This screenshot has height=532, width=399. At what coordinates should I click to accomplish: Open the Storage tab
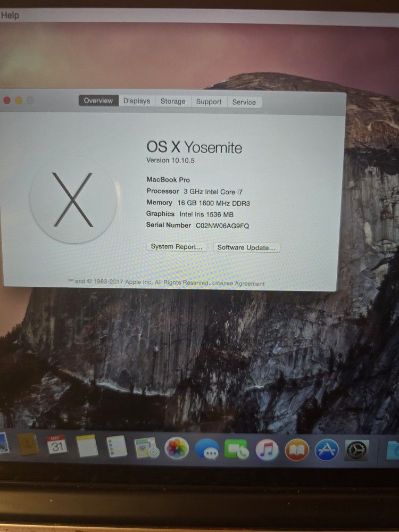pyautogui.click(x=173, y=102)
